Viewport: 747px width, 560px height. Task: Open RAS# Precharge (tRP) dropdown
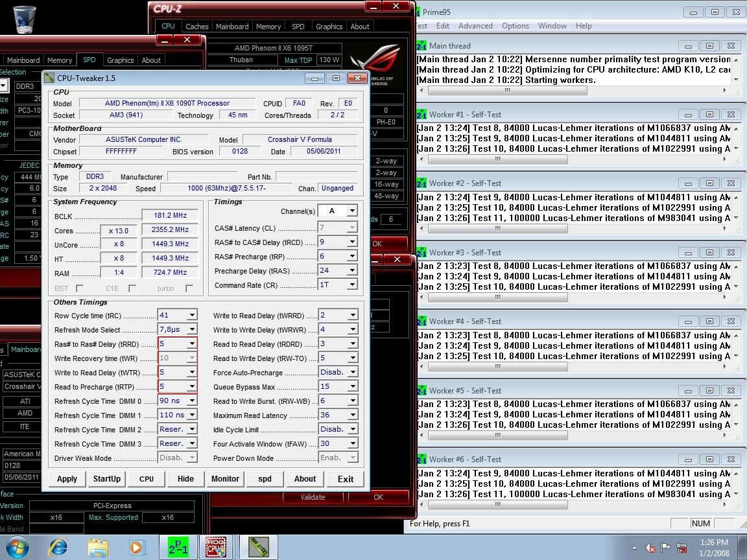coord(351,256)
